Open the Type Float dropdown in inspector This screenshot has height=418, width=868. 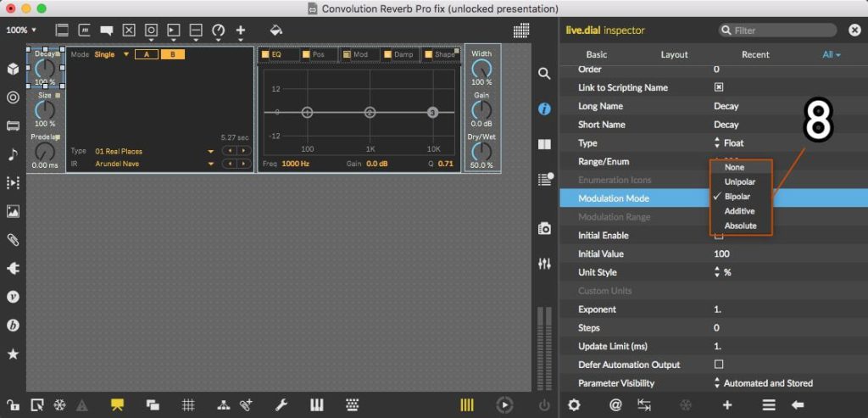click(x=729, y=142)
